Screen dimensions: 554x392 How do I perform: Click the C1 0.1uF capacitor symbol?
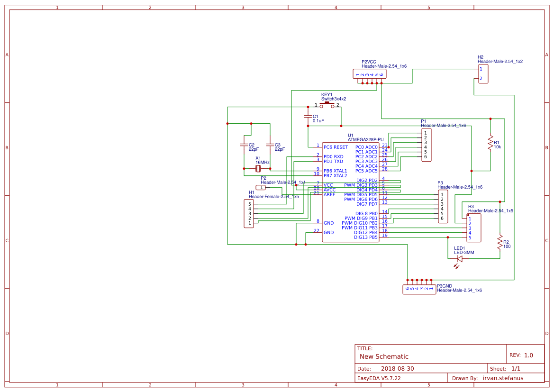(308, 117)
